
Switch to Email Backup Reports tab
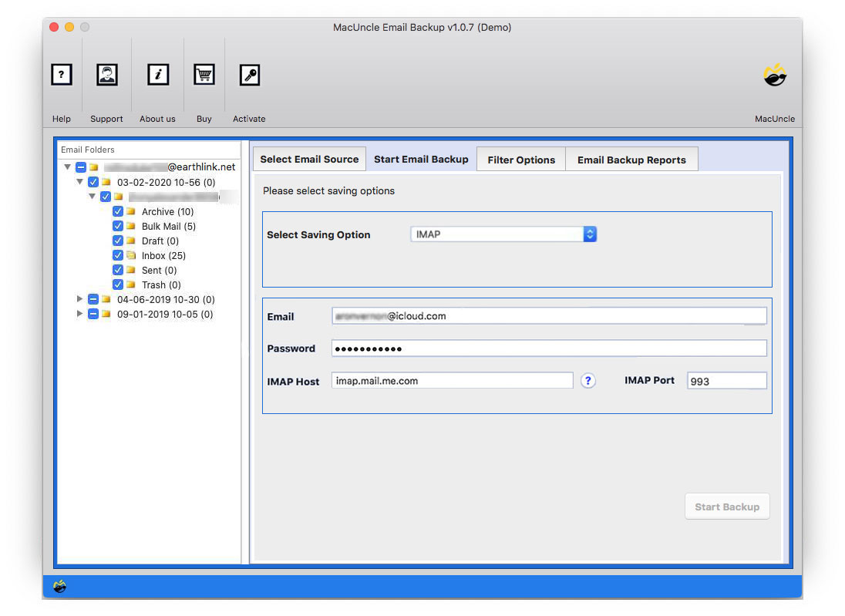631,160
